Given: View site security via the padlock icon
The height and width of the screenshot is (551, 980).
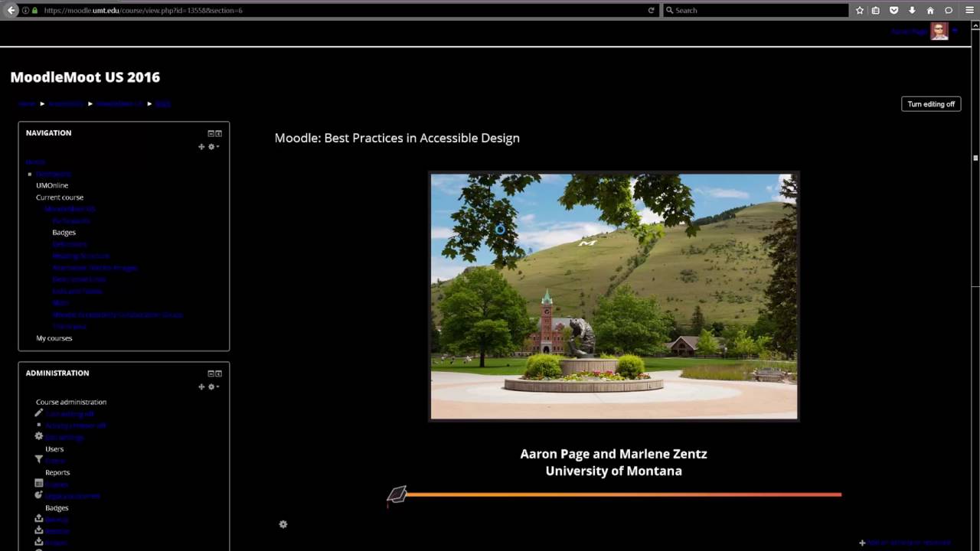Looking at the screenshot, I should pyautogui.click(x=34, y=10).
